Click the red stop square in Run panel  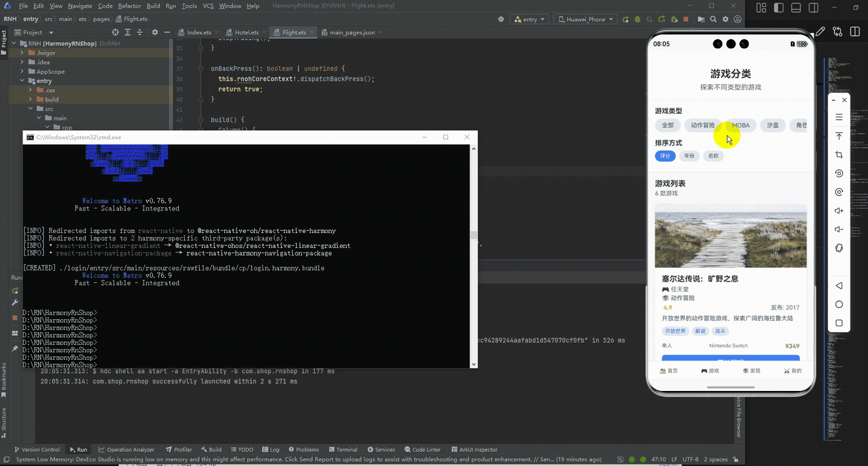15,318
